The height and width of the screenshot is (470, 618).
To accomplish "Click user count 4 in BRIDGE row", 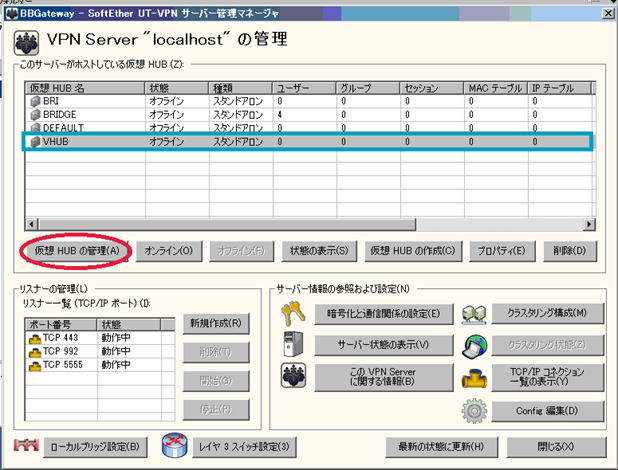I will [279, 115].
